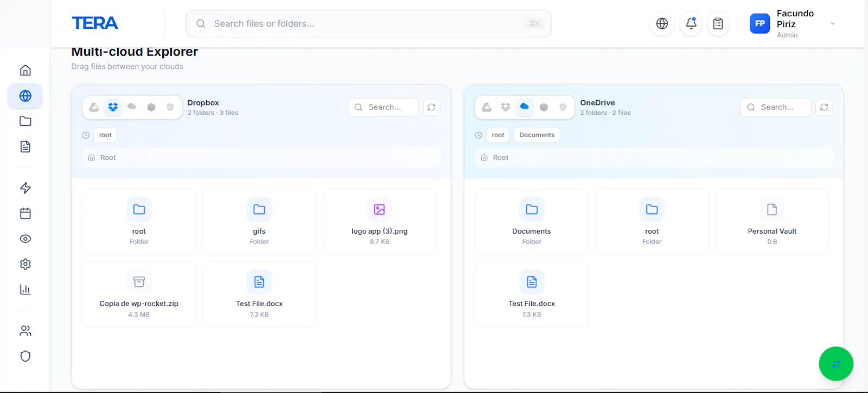The width and height of the screenshot is (868, 393).
Task: Click the Dropbox panel title text
Action: pos(203,102)
